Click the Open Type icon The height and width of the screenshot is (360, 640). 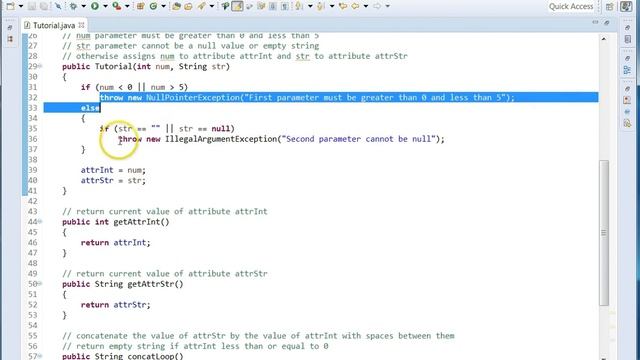[176, 6]
